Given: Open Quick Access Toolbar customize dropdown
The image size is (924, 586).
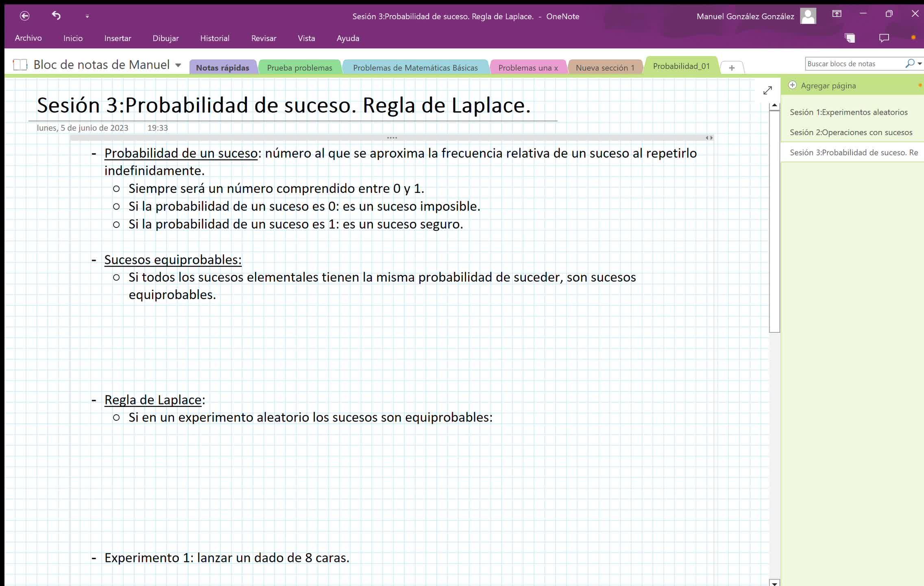Looking at the screenshot, I should click(x=87, y=16).
